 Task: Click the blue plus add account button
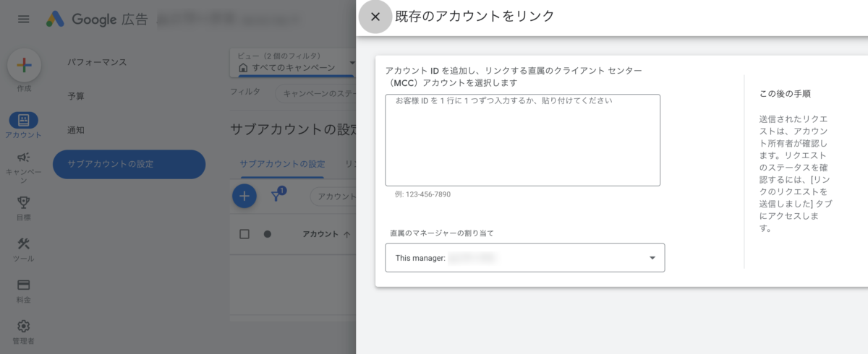[244, 196]
